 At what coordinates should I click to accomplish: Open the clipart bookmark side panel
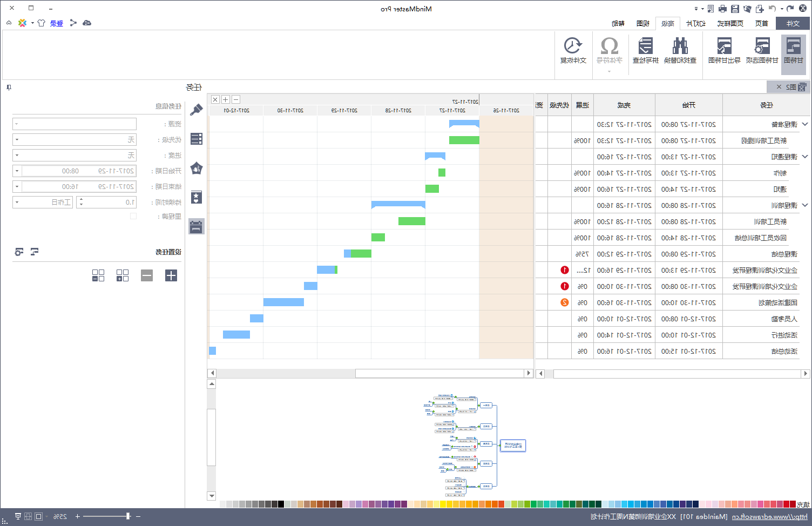click(x=197, y=197)
